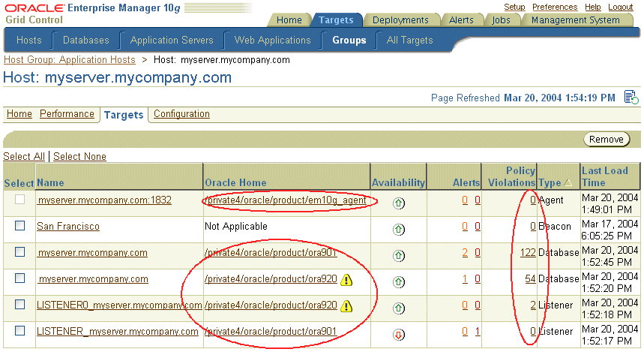This screenshot has height=352, width=644.
Task: Click Select None link
Action: click(x=79, y=157)
